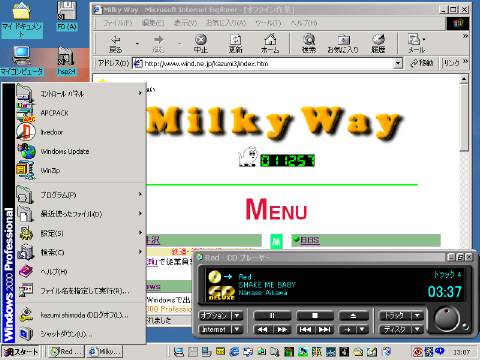Image resolution: width=480 pixels, height=360 pixels.
Task: Rewind the current CD track
Action: (263, 330)
